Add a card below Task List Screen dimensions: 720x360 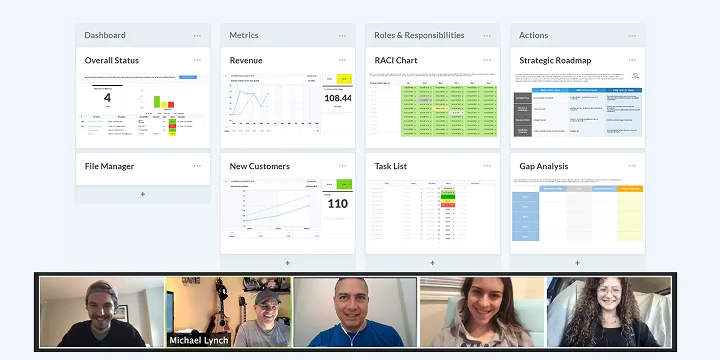point(433,263)
